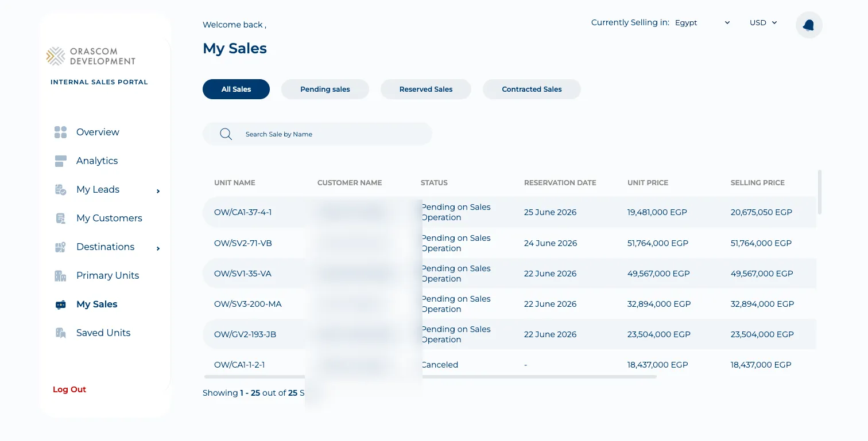This screenshot has height=441, width=868.
Task: Select unit OW/GV2-193-JB
Action: (245, 335)
